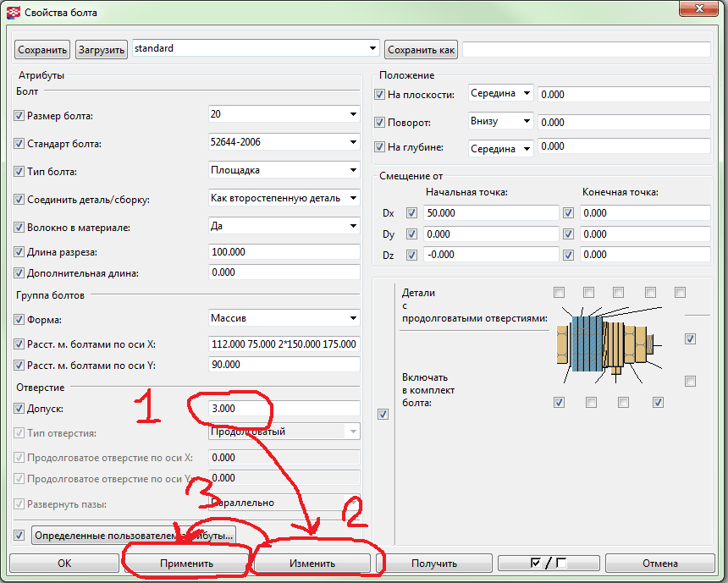The image size is (728, 583).
Task: Click the 'Допуск' tolerance field with 3.000
Action: point(284,409)
